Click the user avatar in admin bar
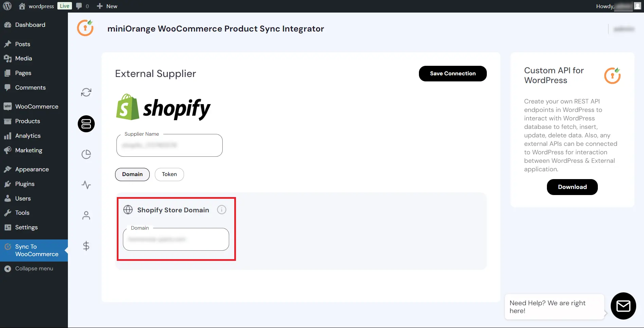The height and width of the screenshot is (328, 644). click(638, 6)
